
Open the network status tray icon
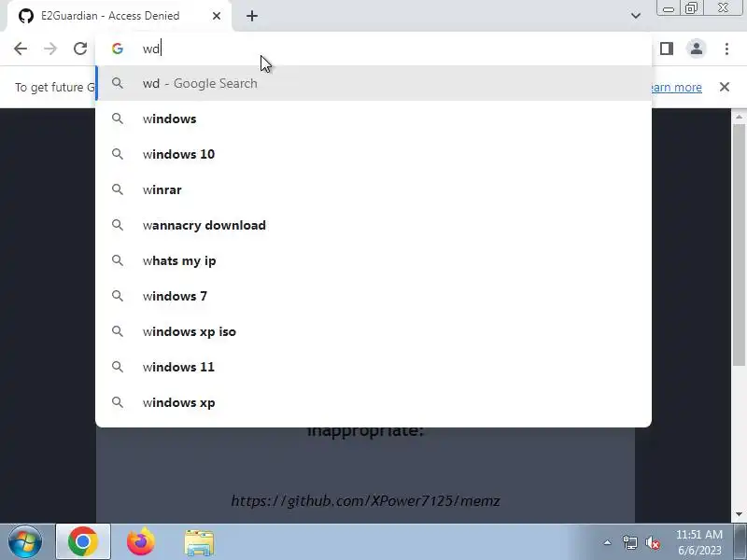coord(629,542)
